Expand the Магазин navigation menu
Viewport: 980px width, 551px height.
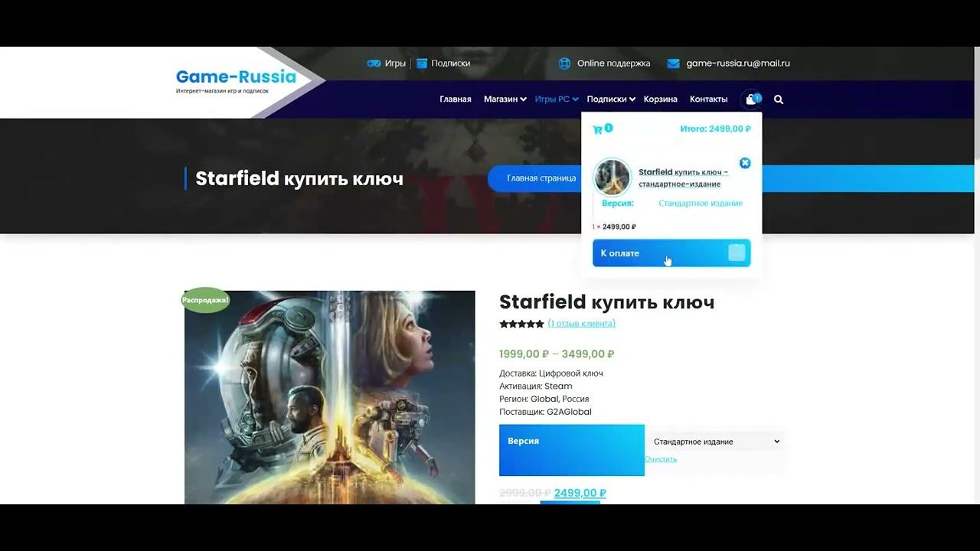click(x=505, y=99)
